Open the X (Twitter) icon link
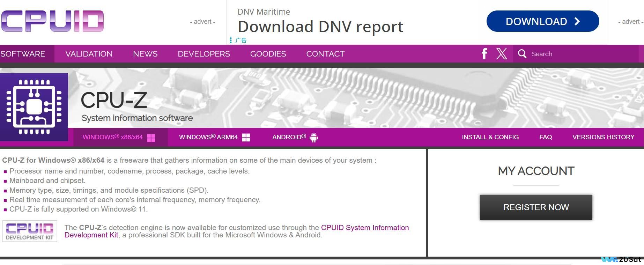The width and height of the screenshot is (644, 265). click(x=502, y=54)
